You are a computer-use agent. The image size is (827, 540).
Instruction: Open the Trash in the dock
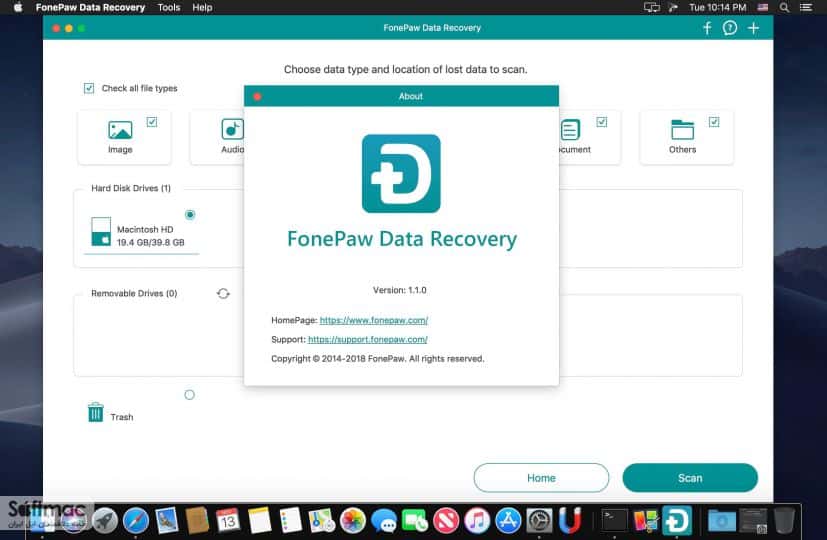784,521
